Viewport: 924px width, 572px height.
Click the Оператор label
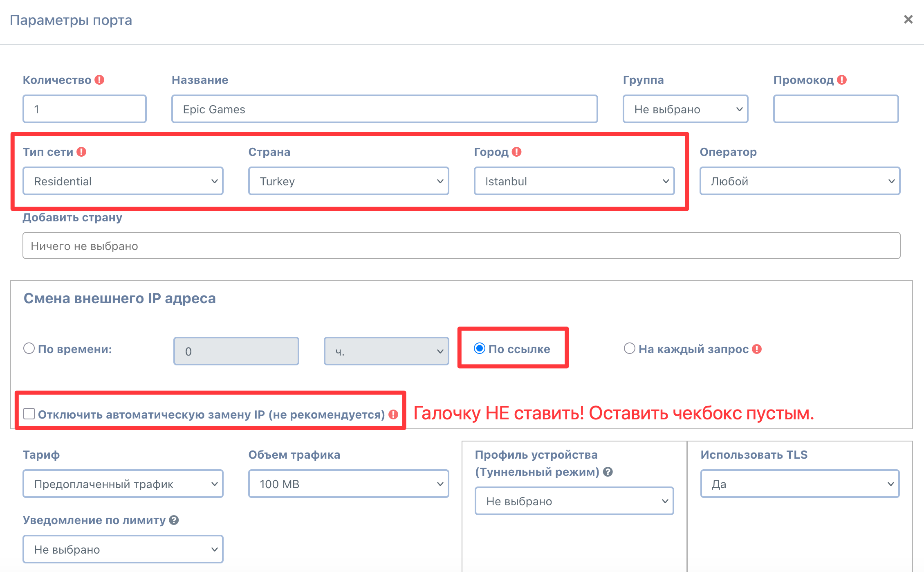(x=728, y=152)
